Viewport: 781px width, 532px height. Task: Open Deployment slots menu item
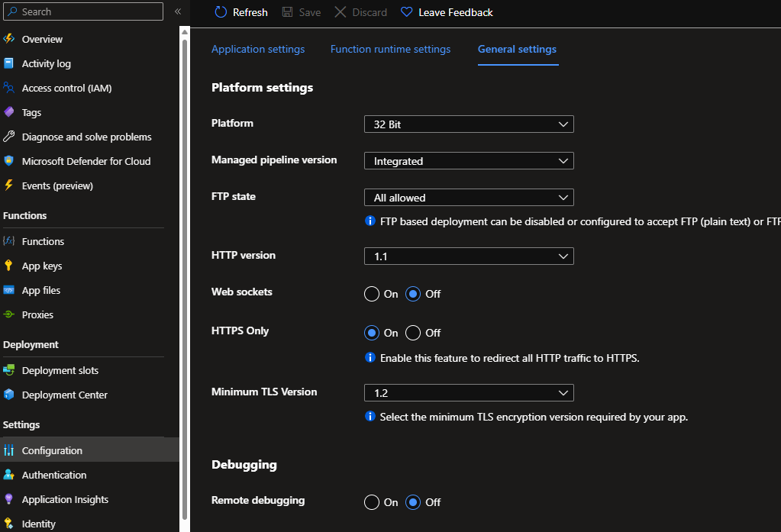[x=60, y=370]
